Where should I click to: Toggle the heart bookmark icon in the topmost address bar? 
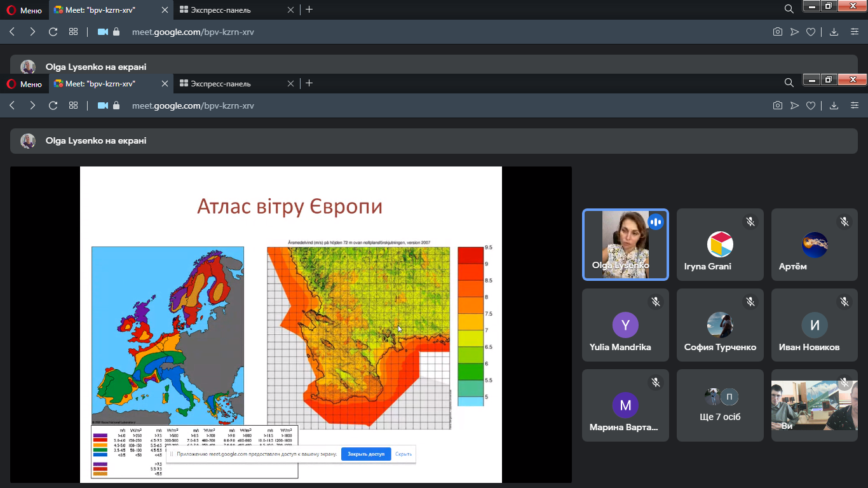[x=811, y=32]
